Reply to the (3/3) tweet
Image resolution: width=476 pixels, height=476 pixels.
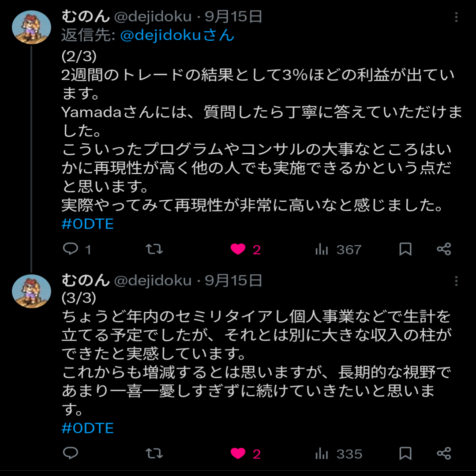[71, 454]
